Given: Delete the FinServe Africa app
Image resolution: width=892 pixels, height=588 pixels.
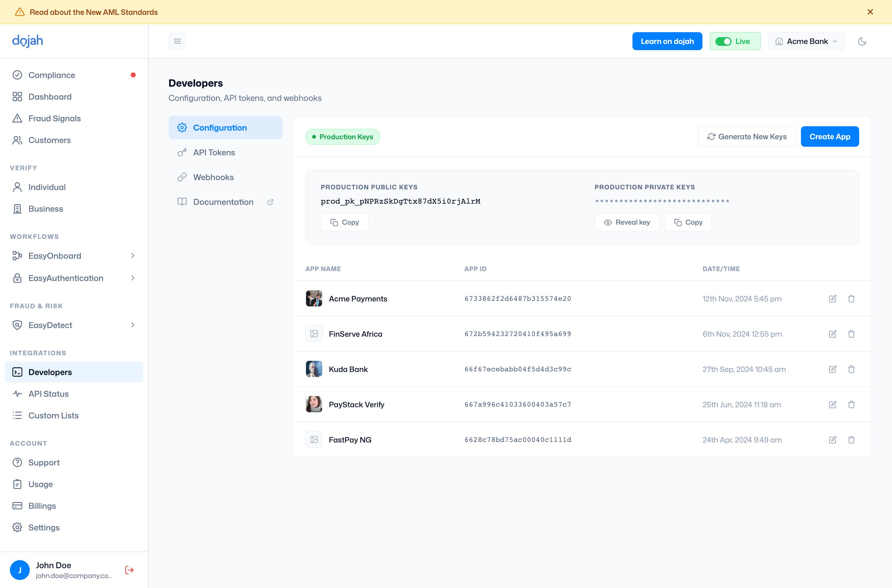Looking at the screenshot, I should (x=851, y=334).
